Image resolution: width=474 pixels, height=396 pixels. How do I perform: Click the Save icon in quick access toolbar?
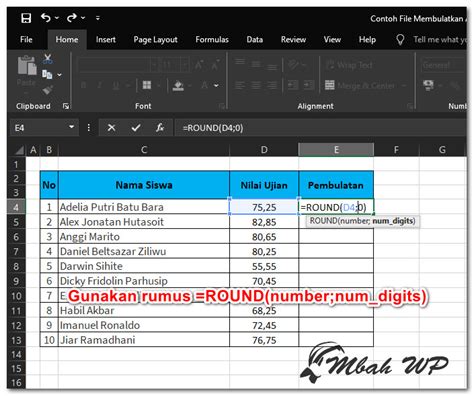click(26, 18)
